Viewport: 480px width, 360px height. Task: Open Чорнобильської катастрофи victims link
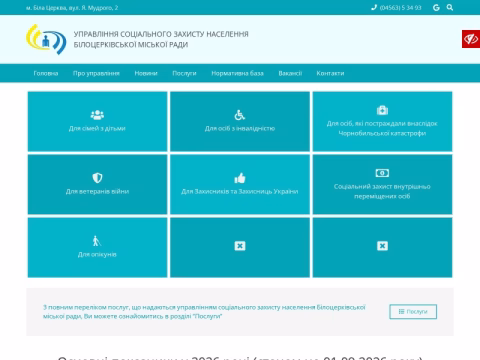coord(382,128)
